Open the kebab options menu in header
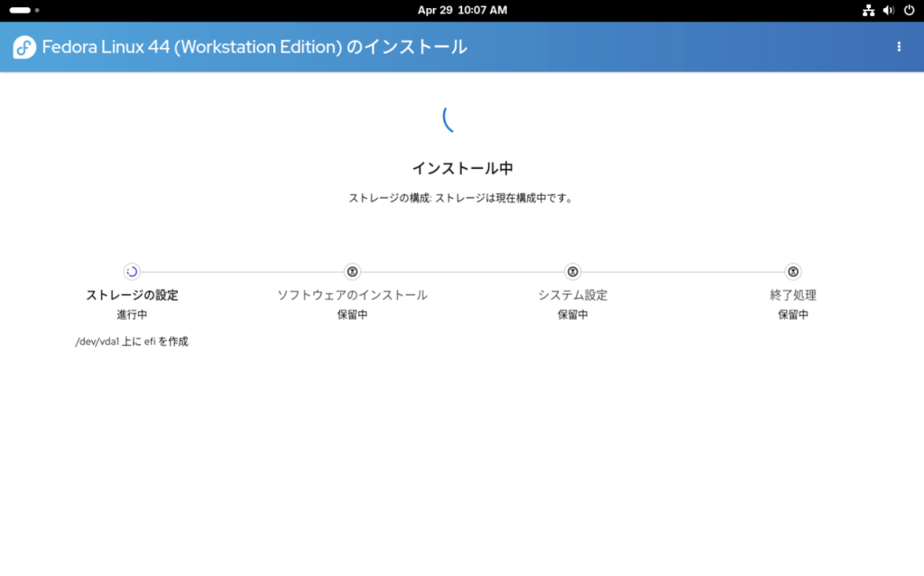Image resolution: width=924 pixels, height=576 pixels. coord(899,47)
